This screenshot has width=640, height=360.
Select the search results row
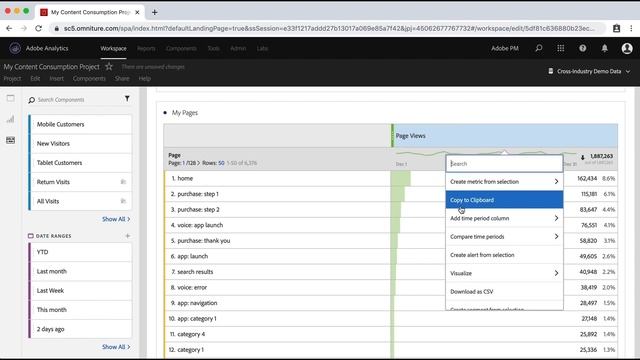(278, 271)
